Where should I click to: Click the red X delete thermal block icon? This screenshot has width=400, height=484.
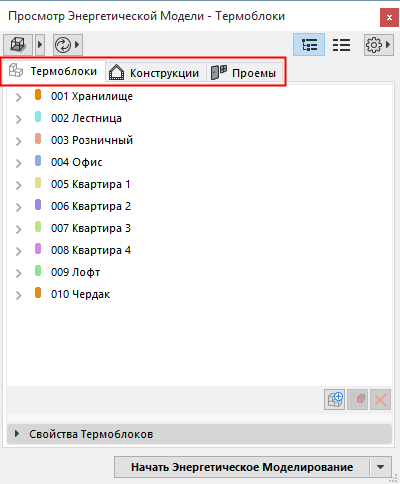coord(380,399)
